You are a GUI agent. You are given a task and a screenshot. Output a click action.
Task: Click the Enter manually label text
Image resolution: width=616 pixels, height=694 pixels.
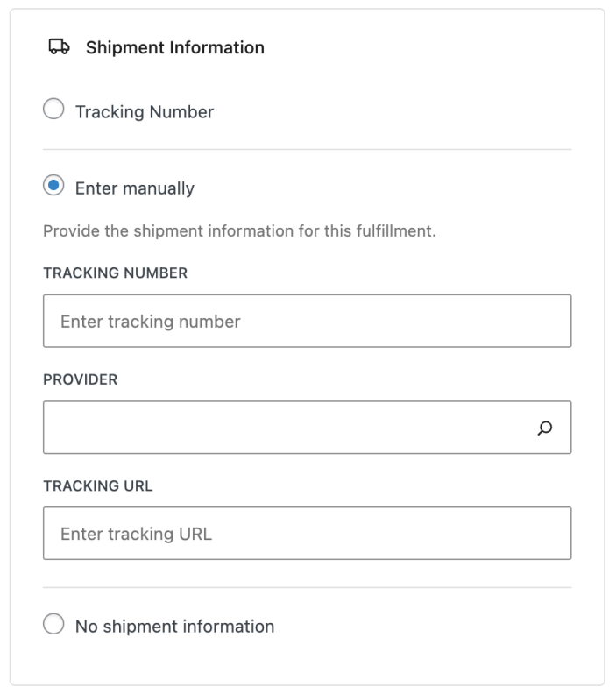pos(135,188)
